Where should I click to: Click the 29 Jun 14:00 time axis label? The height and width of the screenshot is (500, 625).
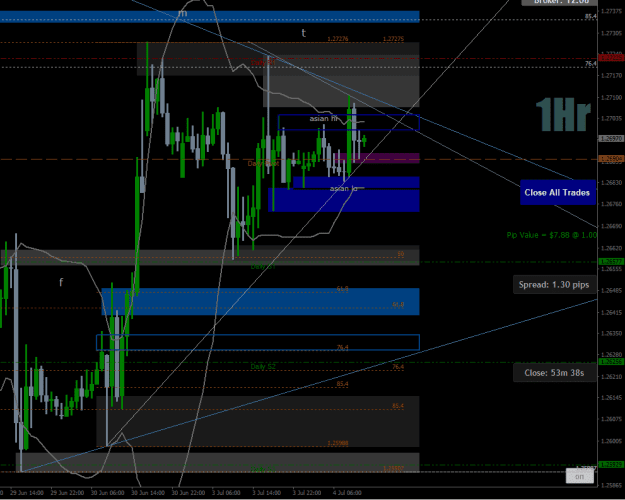27,493
